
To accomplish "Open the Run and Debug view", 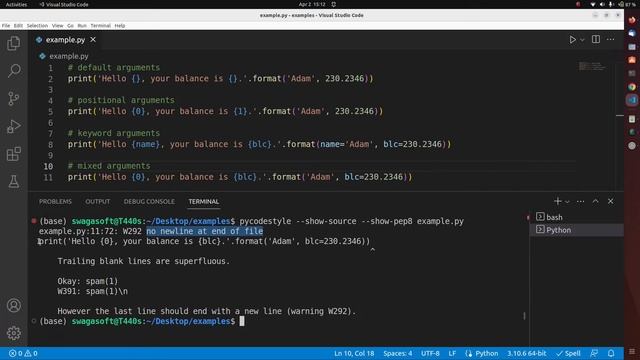I will [13, 126].
